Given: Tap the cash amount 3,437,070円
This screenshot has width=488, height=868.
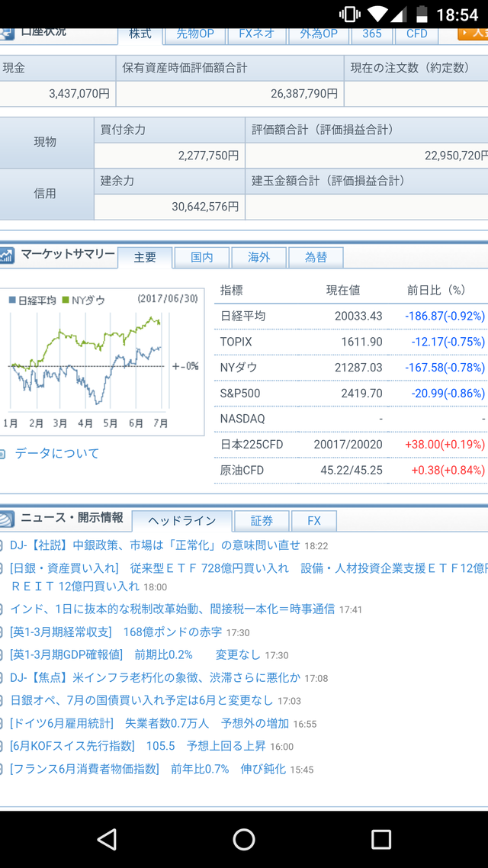Looking at the screenshot, I should [x=79, y=94].
